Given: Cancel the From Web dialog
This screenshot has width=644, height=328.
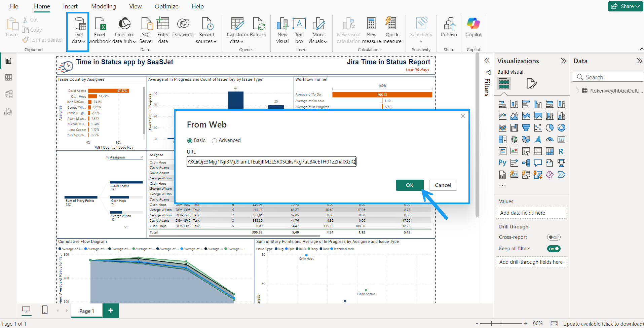Looking at the screenshot, I should (443, 185).
